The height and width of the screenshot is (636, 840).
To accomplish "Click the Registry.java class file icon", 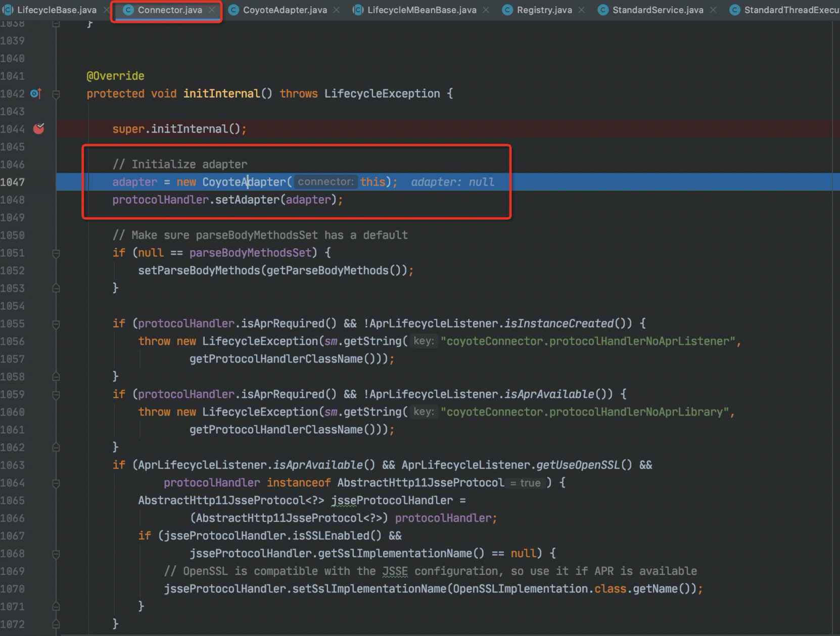I will [x=507, y=10].
